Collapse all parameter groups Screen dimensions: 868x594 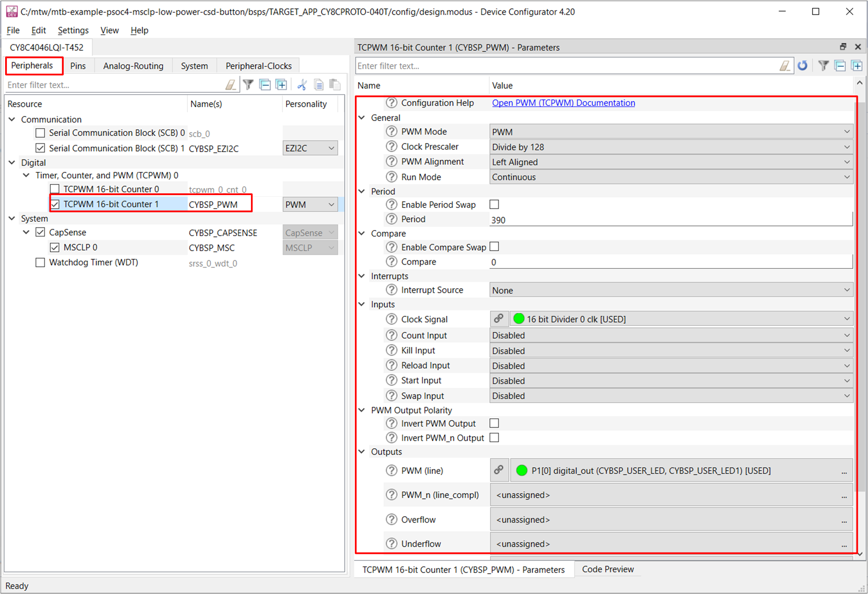pos(840,66)
